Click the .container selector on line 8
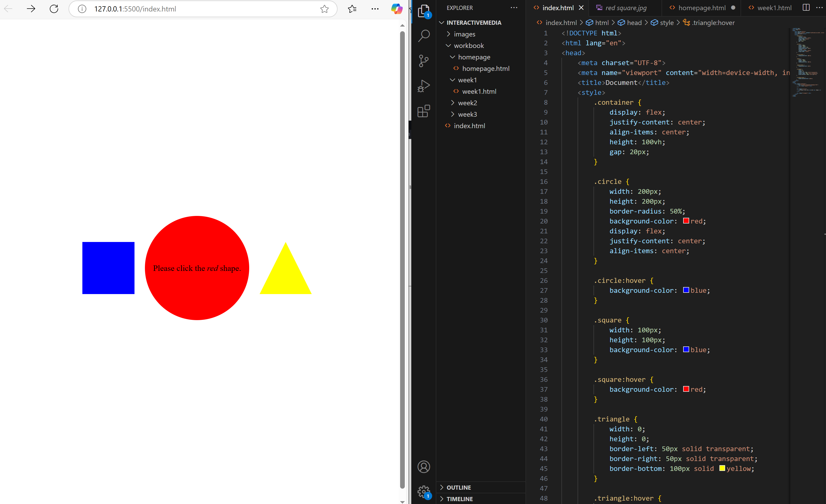The width and height of the screenshot is (826, 504). point(614,102)
